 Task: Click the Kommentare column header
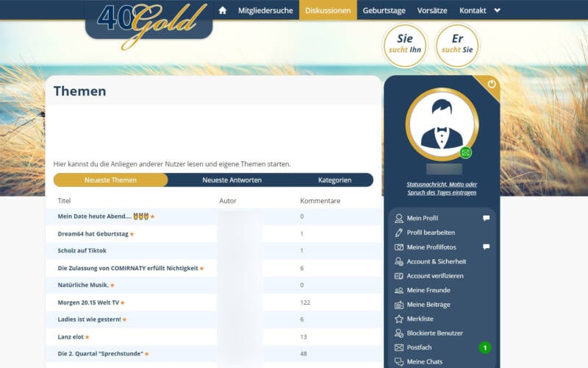point(320,201)
